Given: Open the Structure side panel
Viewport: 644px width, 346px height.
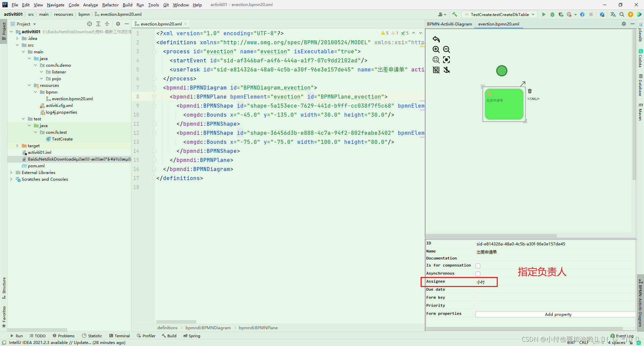Looking at the screenshot, I should (x=4, y=288).
